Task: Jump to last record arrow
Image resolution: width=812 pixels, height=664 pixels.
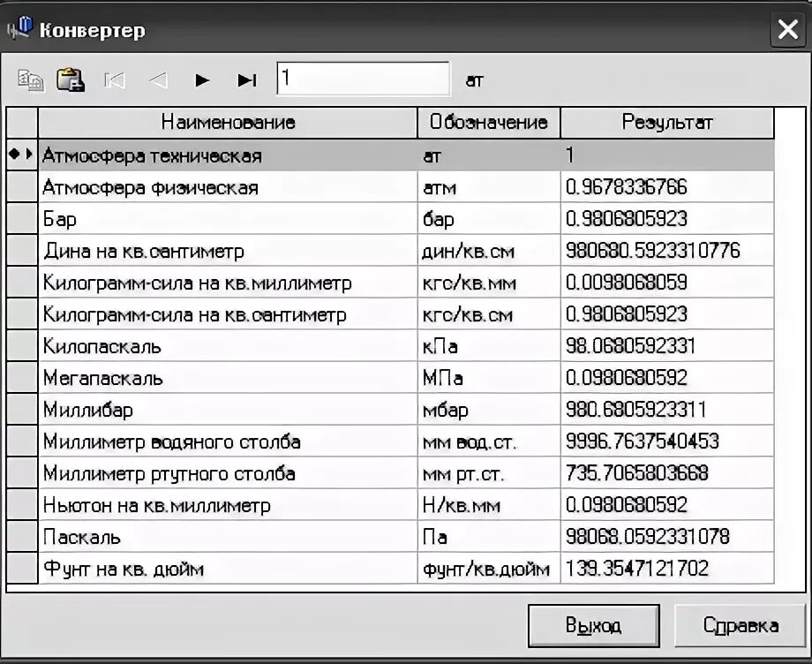Action: (x=247, y=80)
